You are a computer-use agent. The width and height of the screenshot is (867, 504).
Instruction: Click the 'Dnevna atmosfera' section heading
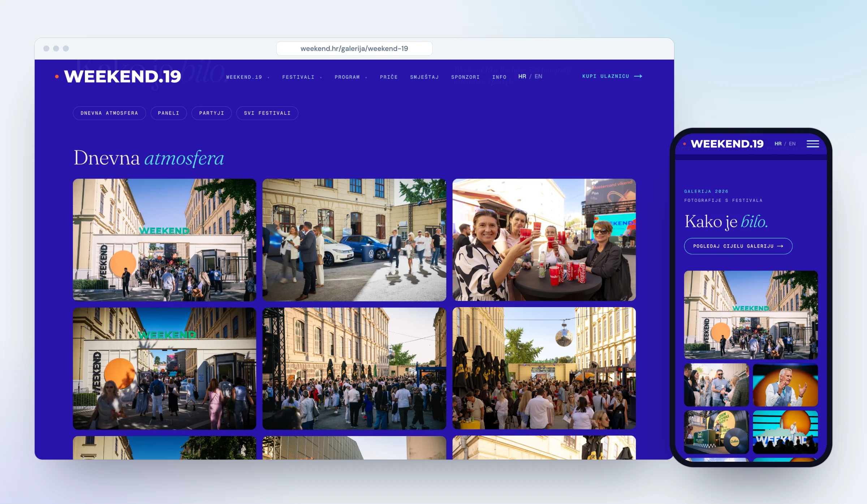coord(149,158)
